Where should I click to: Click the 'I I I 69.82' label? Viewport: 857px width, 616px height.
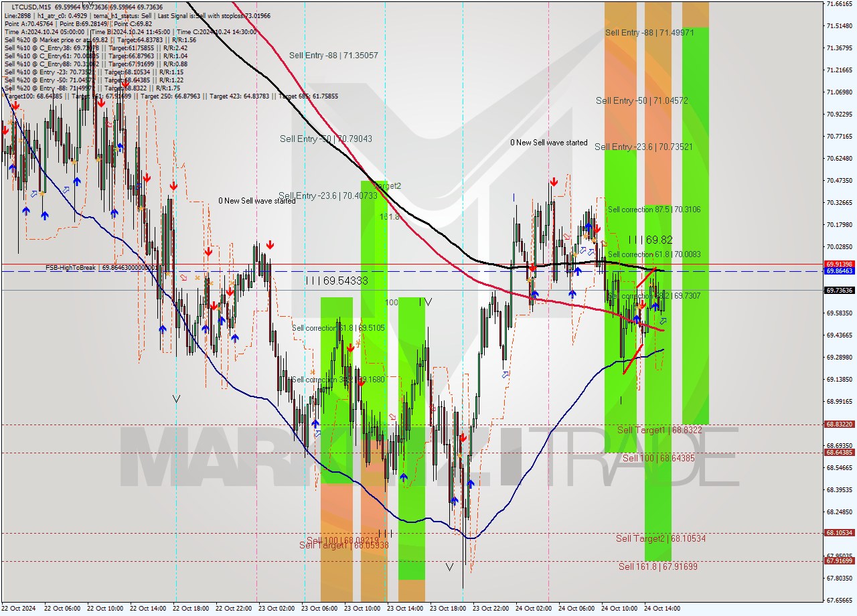650,240
